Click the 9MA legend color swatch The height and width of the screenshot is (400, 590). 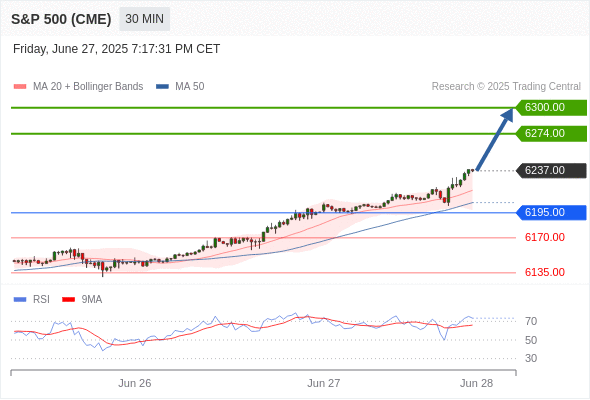coord(68,300)
